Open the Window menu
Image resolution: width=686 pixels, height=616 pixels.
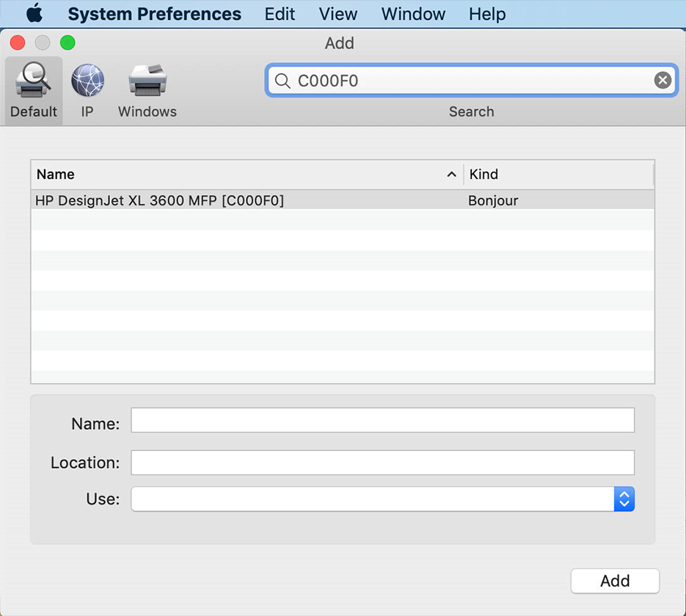tap(413, 14)
